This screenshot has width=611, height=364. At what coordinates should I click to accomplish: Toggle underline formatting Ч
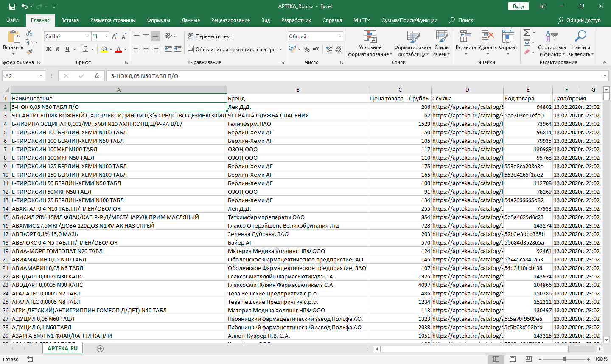tap(67, 49)
